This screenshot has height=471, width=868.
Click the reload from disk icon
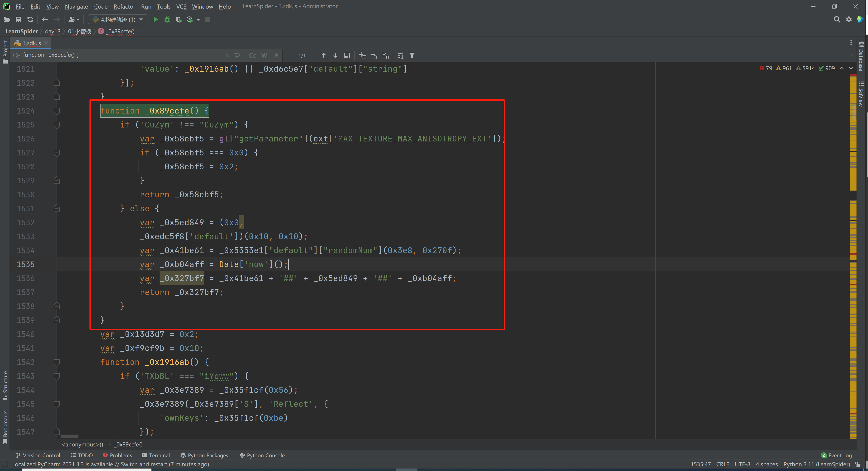point(30,20)
